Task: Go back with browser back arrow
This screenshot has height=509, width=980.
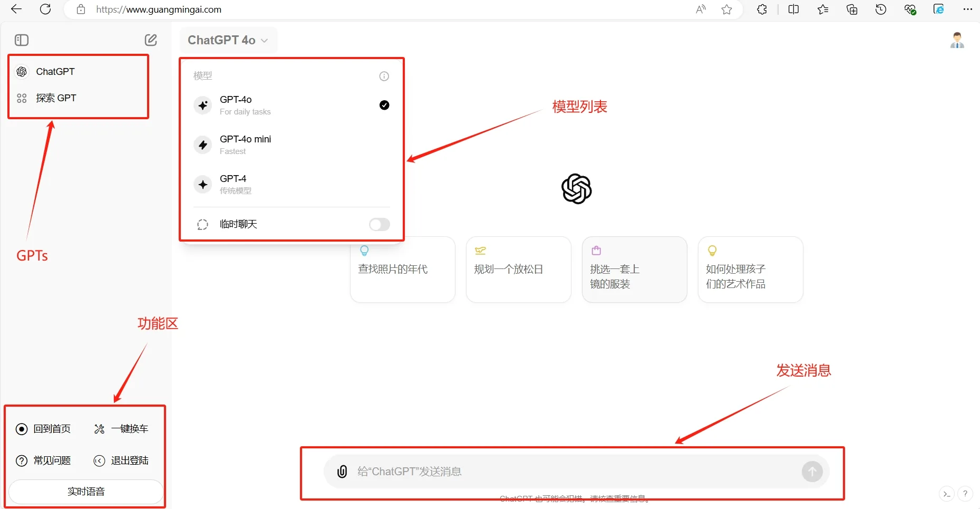Action: click(16, 9)
